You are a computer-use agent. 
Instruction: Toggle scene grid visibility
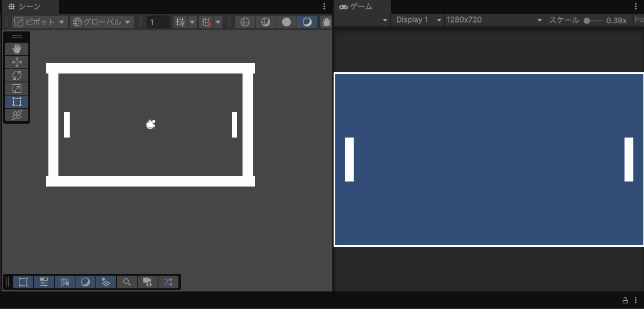pos(180,22)
